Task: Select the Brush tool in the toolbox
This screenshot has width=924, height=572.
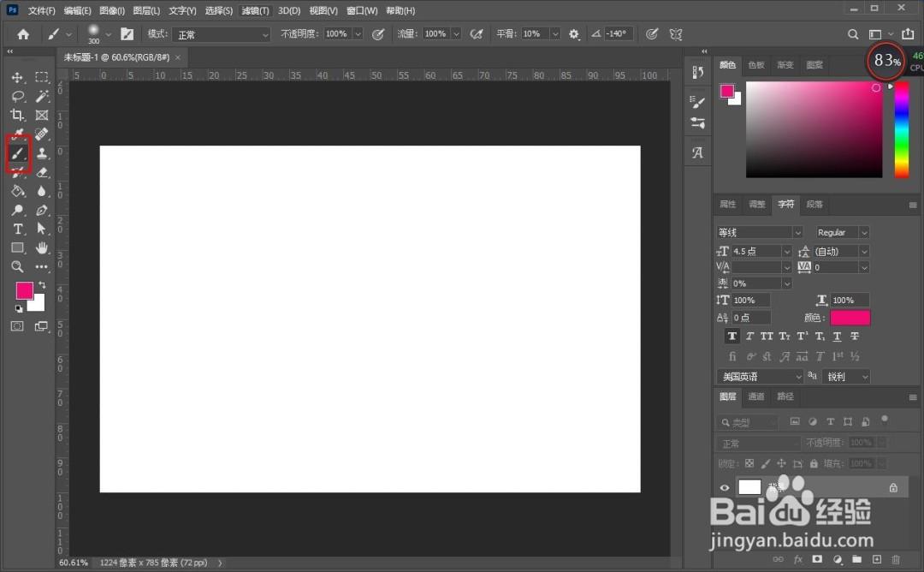Action: click(x=18, y=153)
